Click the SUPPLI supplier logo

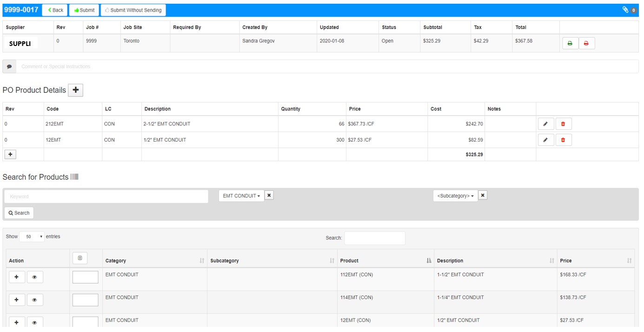coord(21,43)
